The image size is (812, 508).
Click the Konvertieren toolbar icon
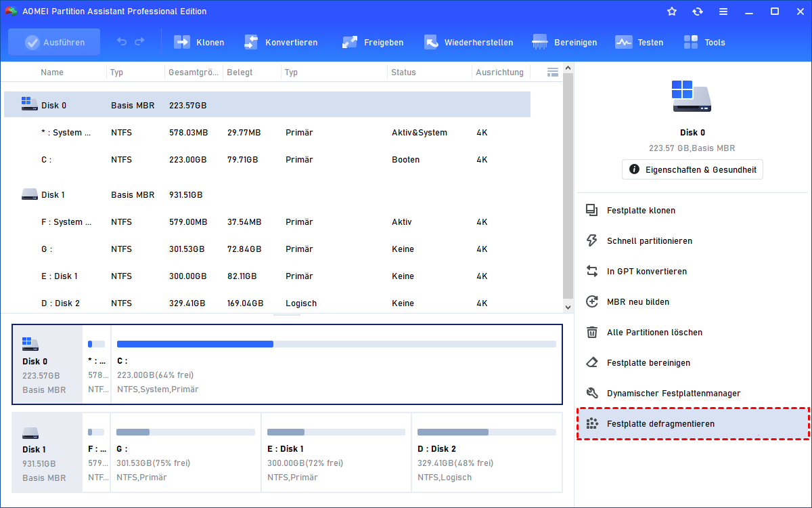pos(251,42)
